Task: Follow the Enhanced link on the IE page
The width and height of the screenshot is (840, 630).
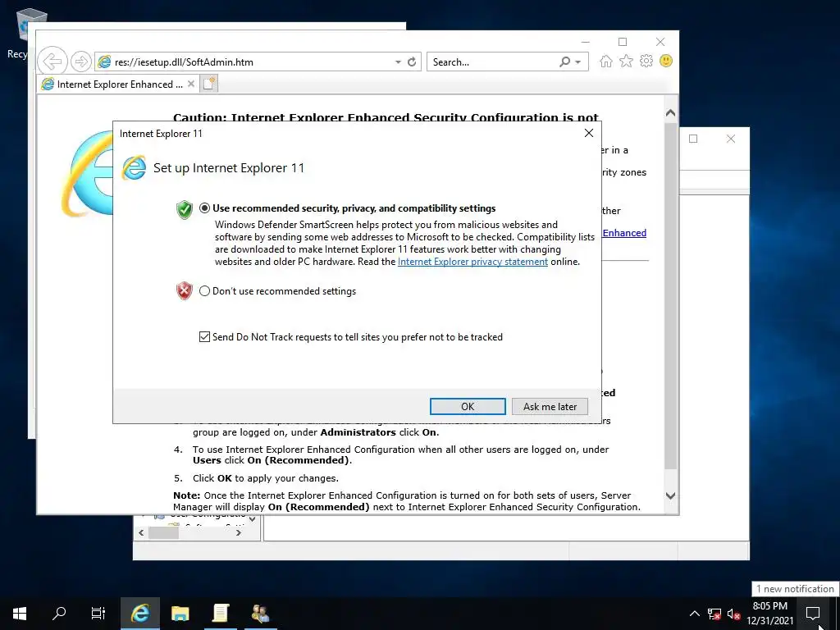Action: point(624,233)
